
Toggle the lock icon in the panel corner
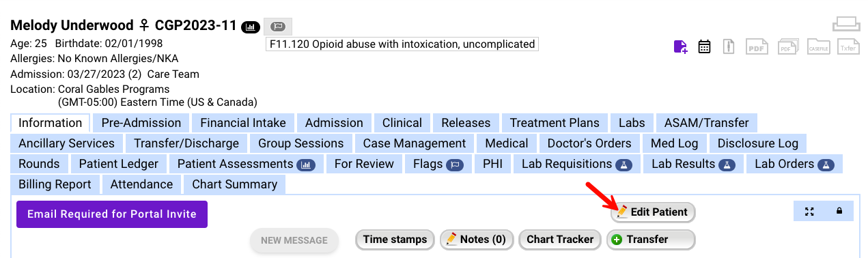click(x=839, y=212)
